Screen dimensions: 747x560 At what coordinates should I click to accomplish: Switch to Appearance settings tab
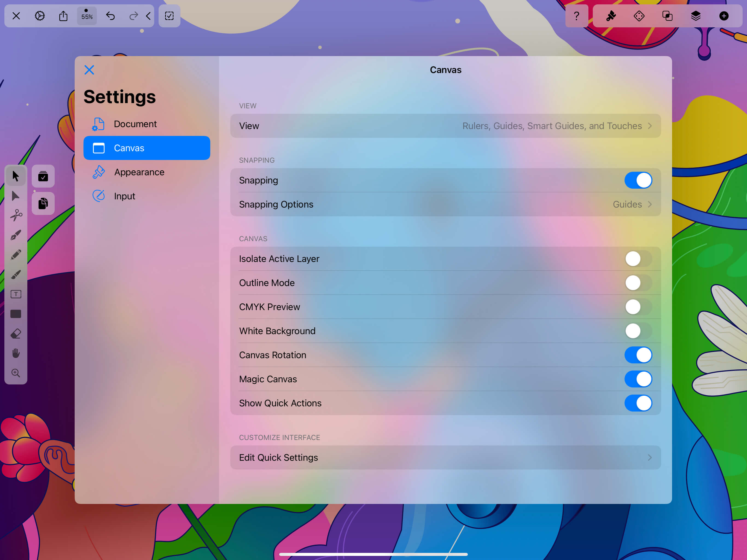[139, 172]
